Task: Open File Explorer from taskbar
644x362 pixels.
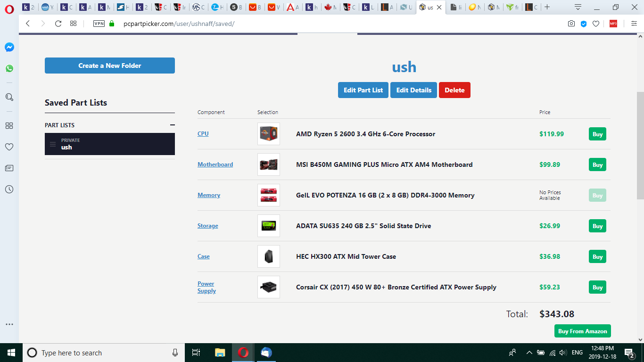Action: coord(220,353)
